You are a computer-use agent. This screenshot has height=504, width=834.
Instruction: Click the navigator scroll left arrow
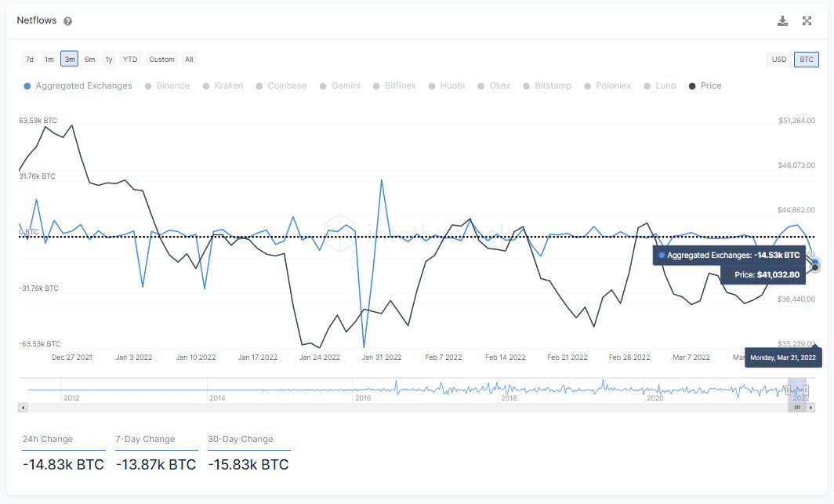(x=23, y=408)
